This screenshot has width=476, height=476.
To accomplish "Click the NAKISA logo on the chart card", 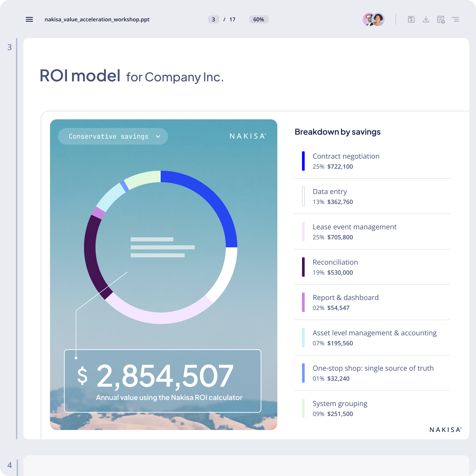I will (x=247, y=136).
